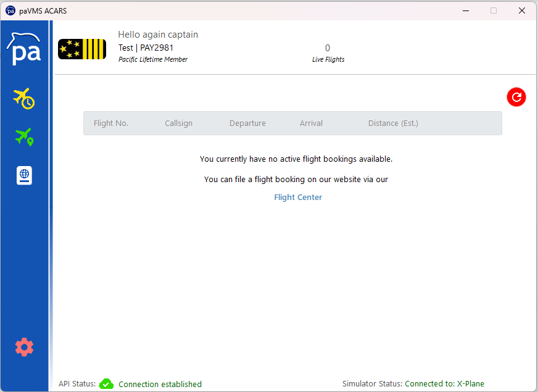Minimize the paVMS ACARS window
Image resolution: width=538 pixels, height=392 pixels.
[x=466, y=10]
